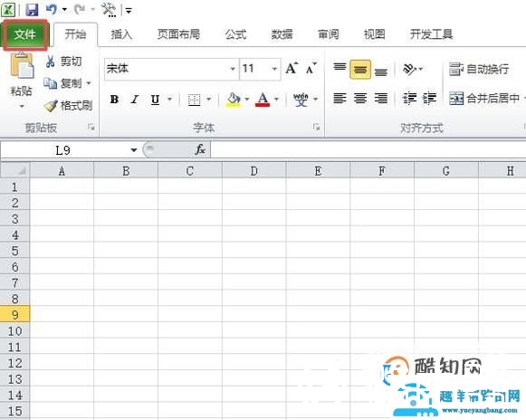This screenshot has height=420, width=526.
Task: Click Decrease Indent icon
Action: click(x=409, y=99)
